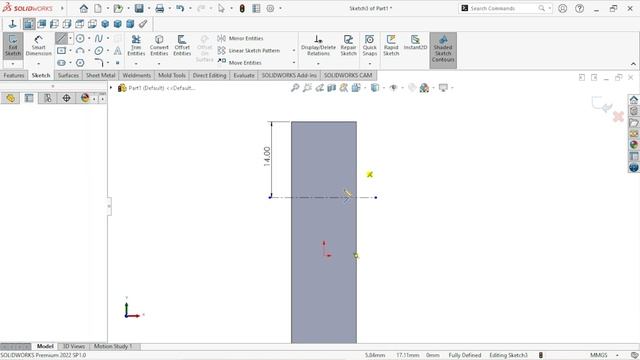Viewport: 640px width, 360px height.
Task: Click the Rebuild traffic light icon
Action: coord(242,8)
